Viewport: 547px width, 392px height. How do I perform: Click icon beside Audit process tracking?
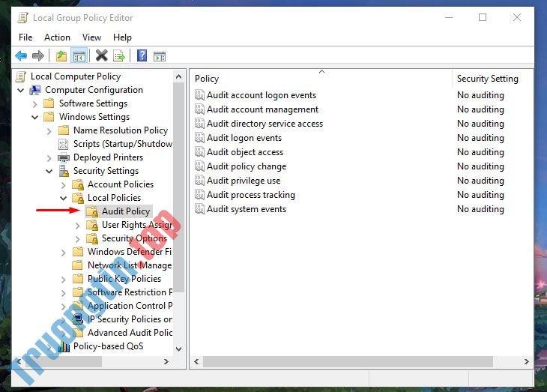tap(199, 195)
